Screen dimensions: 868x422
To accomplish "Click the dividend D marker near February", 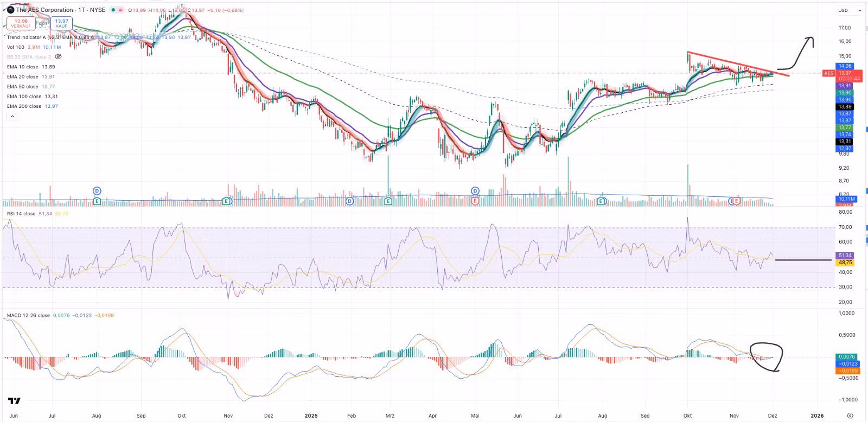I will (349, 201).
